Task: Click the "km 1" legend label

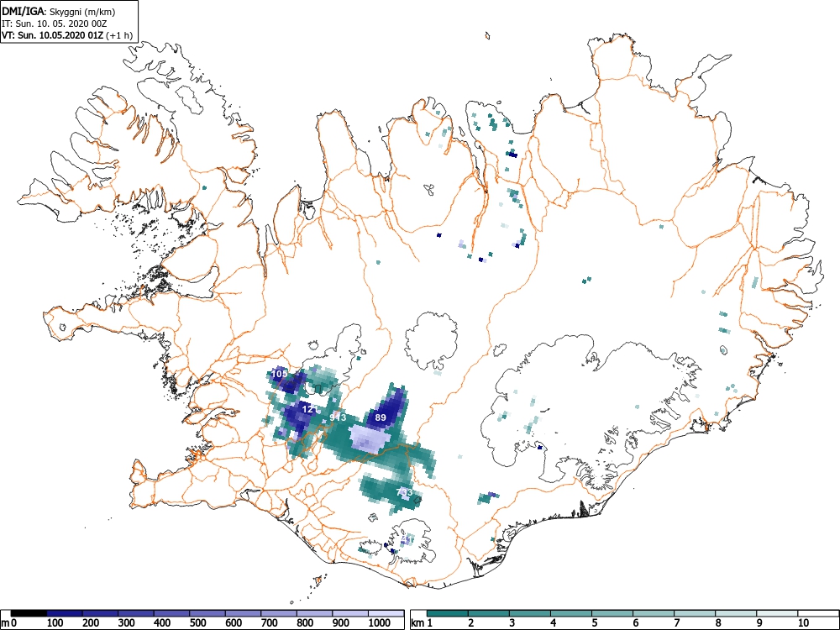Action: point(422,623)
